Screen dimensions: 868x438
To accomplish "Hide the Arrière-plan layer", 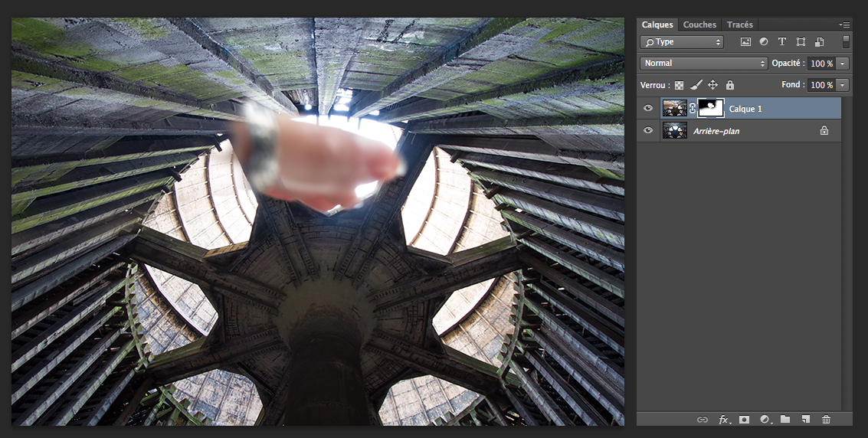I will coord(647,130).
